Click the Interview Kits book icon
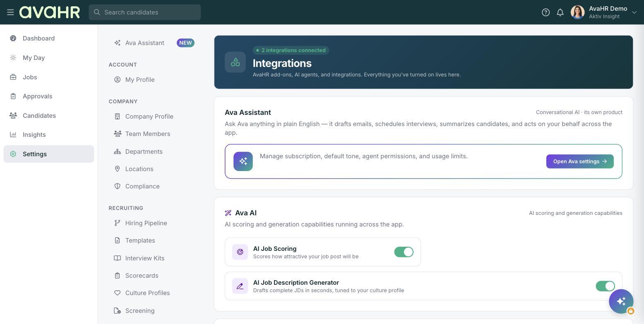 (x=118, y=258)
